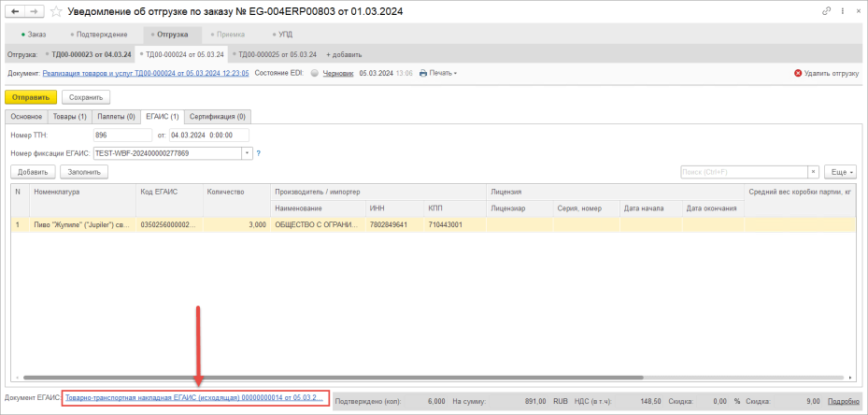This screenshot has height=415, width=868.
Task: Select the ИНН cell 7802849641
Action: [394, 225]
